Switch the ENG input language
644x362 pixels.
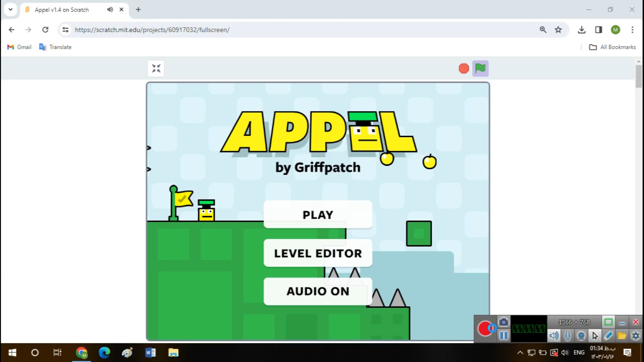[x=579, y=353]
